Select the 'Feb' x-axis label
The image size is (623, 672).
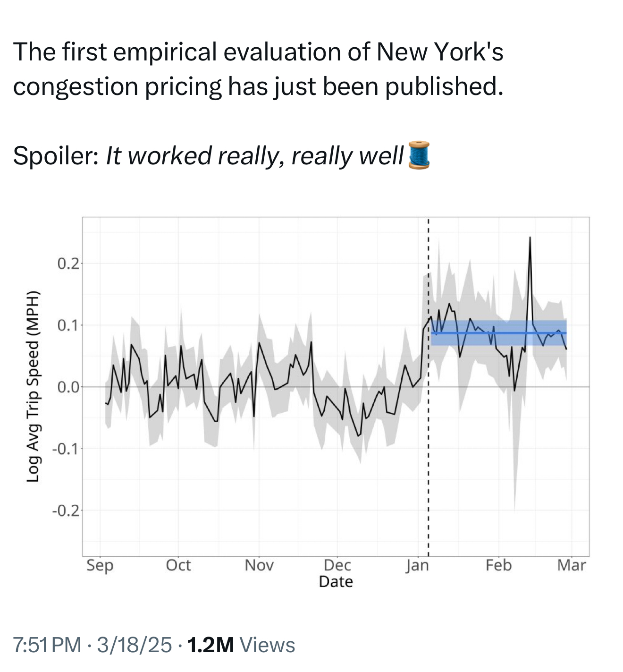(498, 565)
